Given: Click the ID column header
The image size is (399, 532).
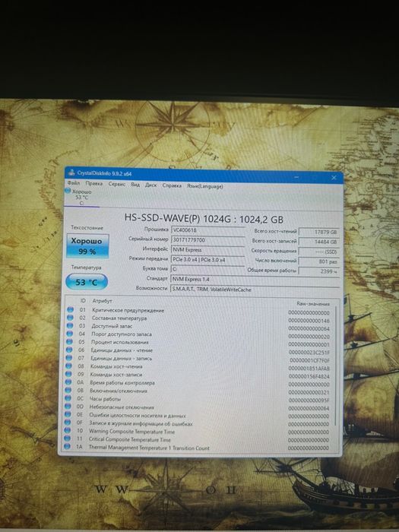Looking at the screenshot, I should click(83, 301).
